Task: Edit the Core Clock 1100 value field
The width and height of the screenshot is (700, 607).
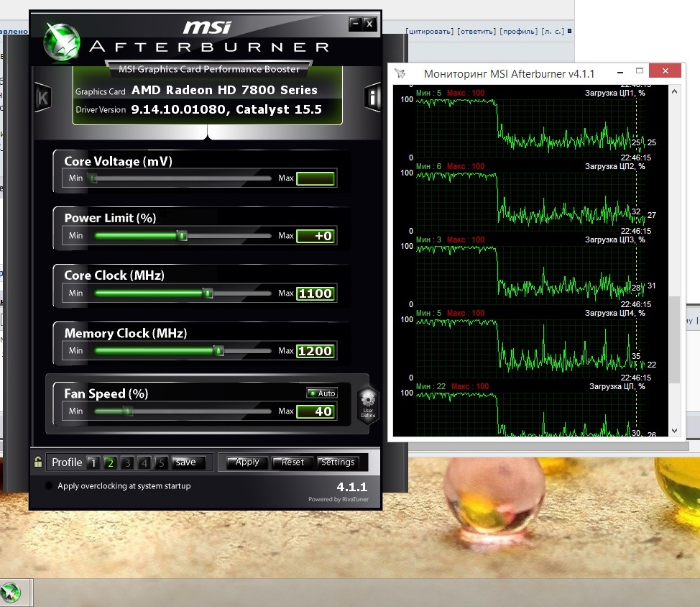Action: point(316,293)
